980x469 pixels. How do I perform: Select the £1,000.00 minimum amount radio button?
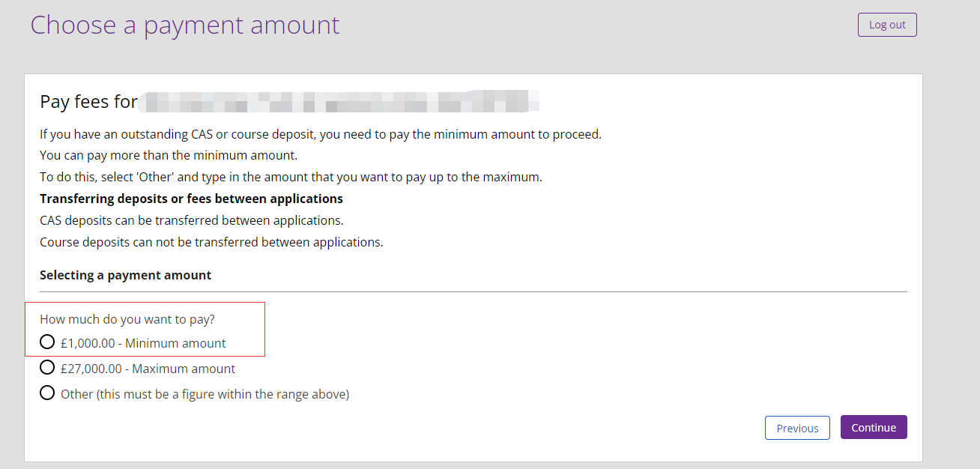47,342
